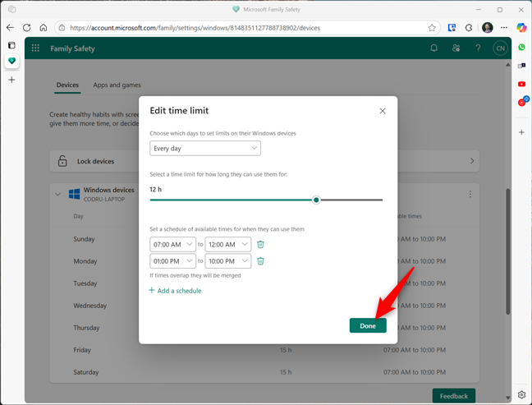This screenshot has width=532, height=405.
Task: Open Copilot sidebar icon
Action: [521, 27]
